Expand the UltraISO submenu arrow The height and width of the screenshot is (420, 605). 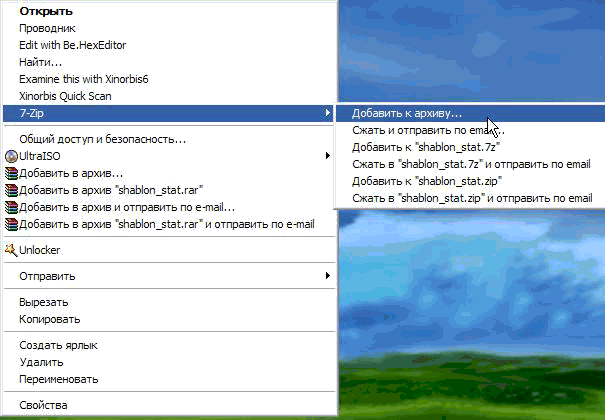coord(328,155)
